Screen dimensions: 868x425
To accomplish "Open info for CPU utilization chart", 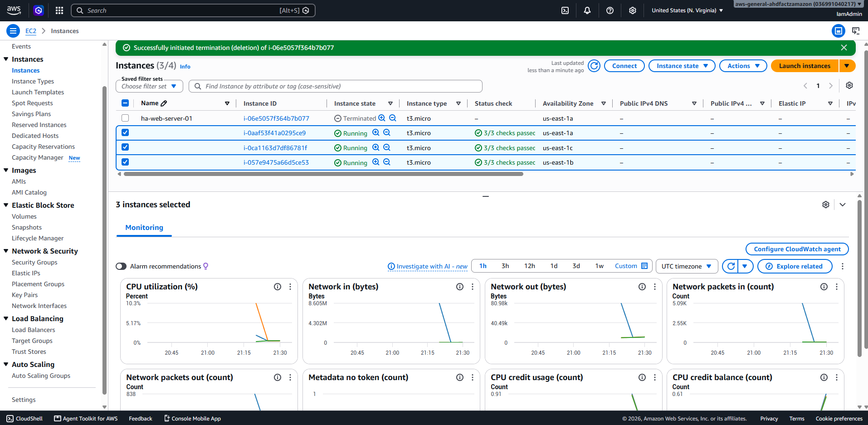I will pos(278,287).
